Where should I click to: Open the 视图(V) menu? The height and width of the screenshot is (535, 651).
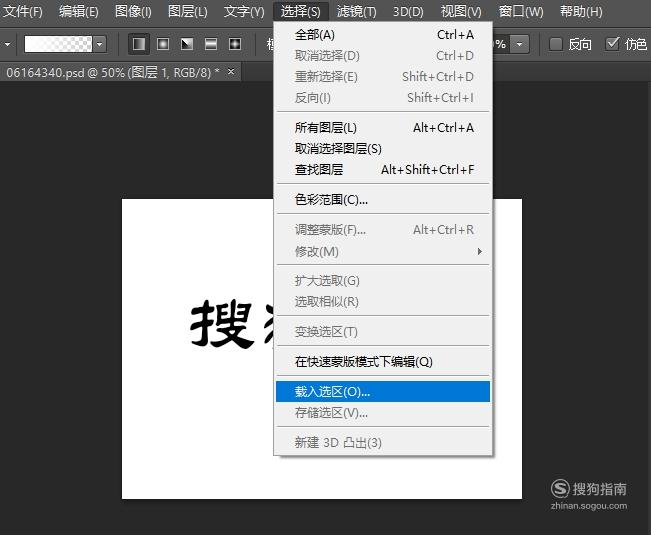click(x=461, y=11)
